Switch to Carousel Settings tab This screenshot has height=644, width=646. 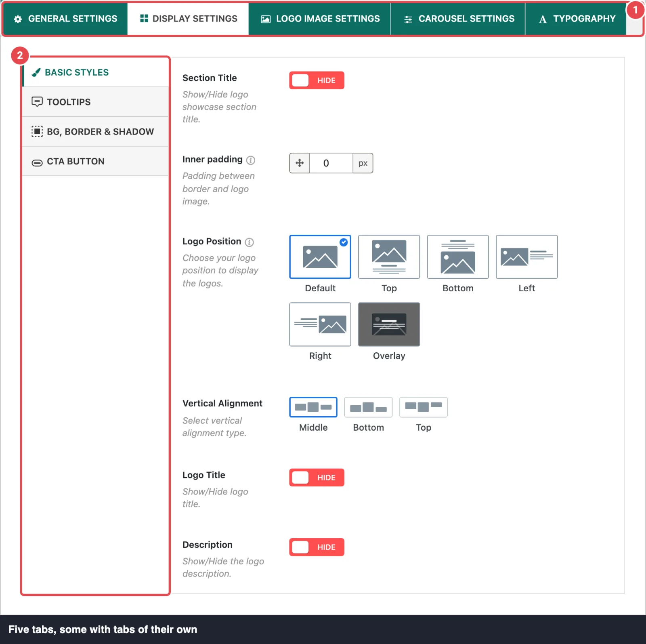[x=458, y=19]
